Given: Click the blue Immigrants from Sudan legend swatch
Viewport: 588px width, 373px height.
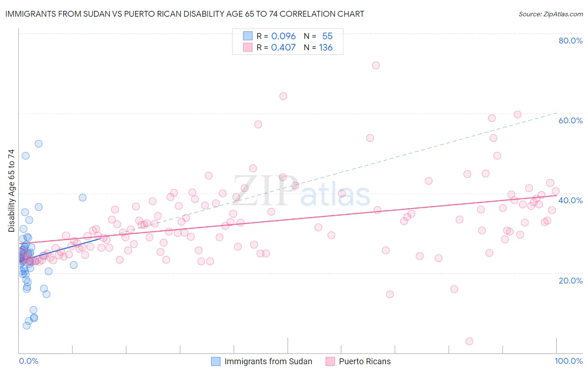Looking at the screenshot, I should (215, 361).
